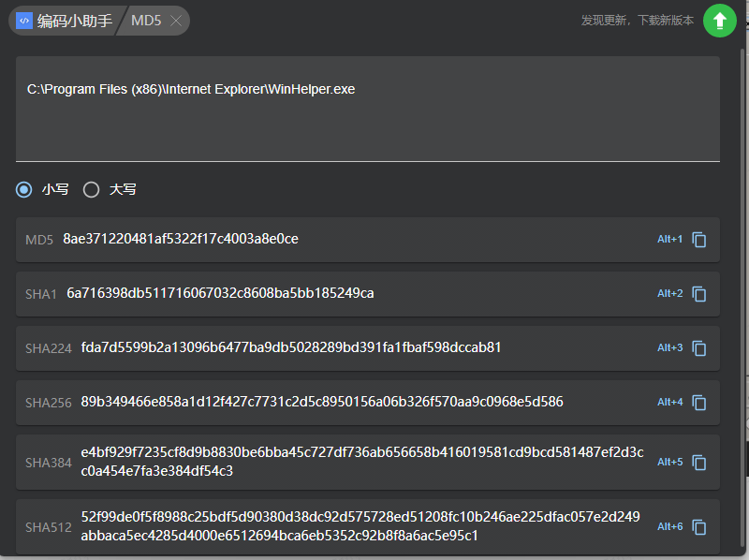The width and height of the screenshot is (749, 560).
Task: Select the 大写 uppercase radio button
Action: [x=91, y=190]
